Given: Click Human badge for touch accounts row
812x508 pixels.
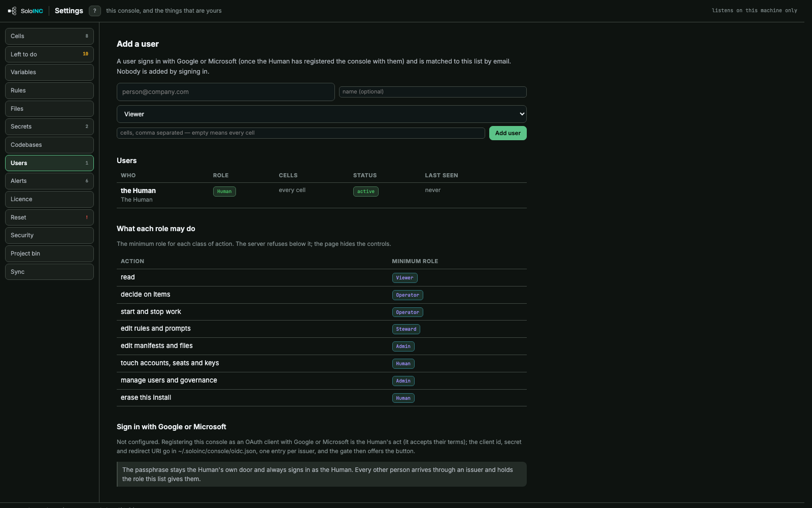Looking at the screenshot, I should 403,364.
